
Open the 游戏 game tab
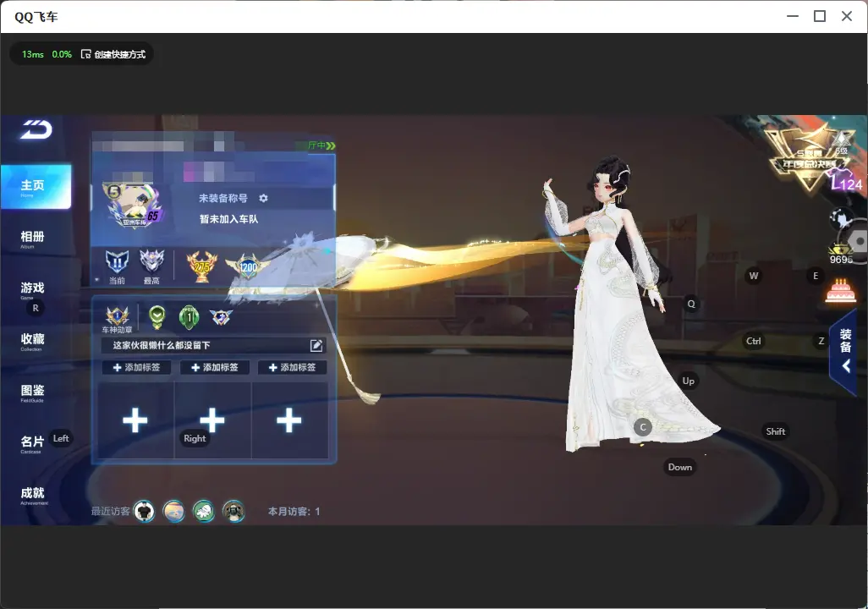coord(32,289)
